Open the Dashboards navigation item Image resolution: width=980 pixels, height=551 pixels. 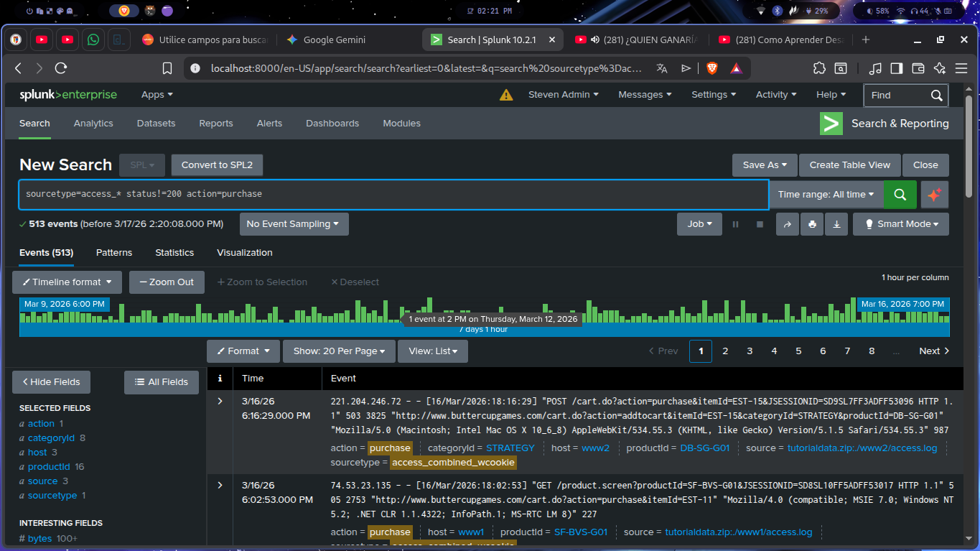[x=332, y=124]
